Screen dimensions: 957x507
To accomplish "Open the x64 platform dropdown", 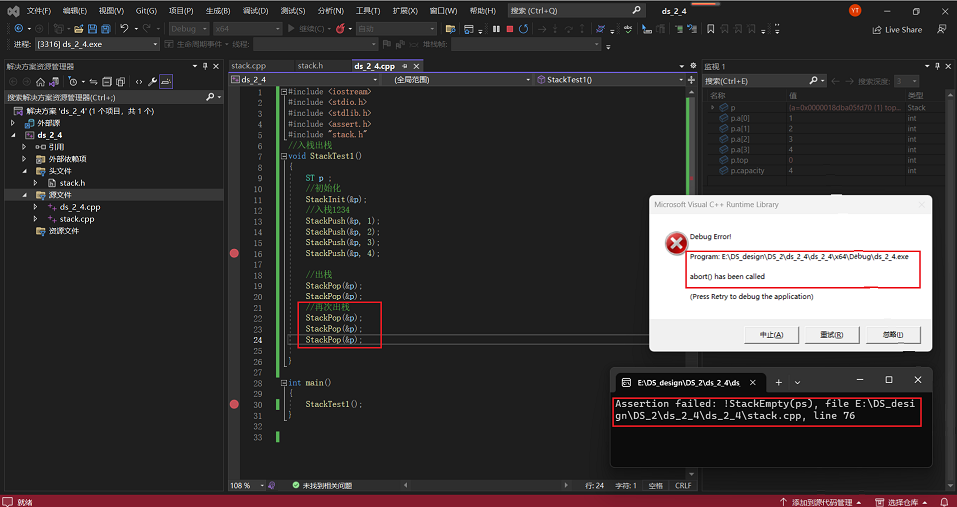I will [x=247, y=29].
